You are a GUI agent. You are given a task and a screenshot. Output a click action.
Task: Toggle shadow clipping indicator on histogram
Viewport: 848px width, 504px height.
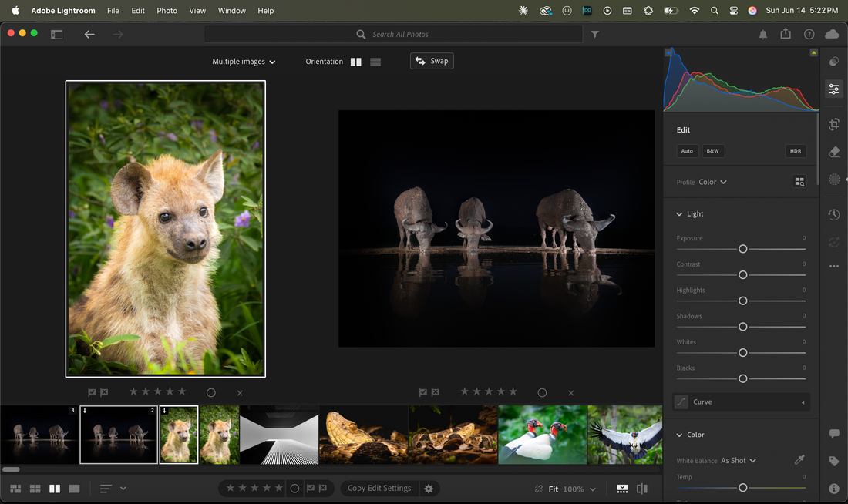coord(669,52)
